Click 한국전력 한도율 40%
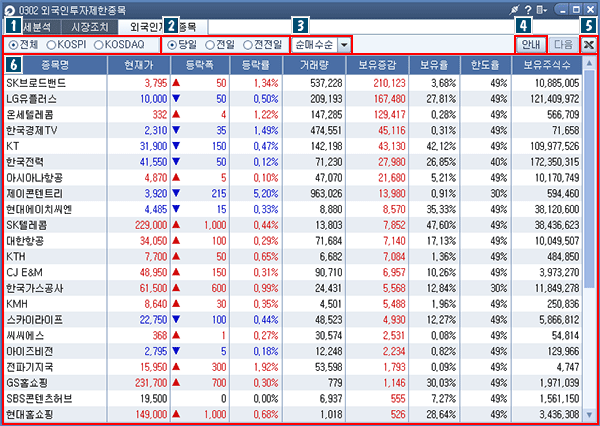 [x=499, y=162]
